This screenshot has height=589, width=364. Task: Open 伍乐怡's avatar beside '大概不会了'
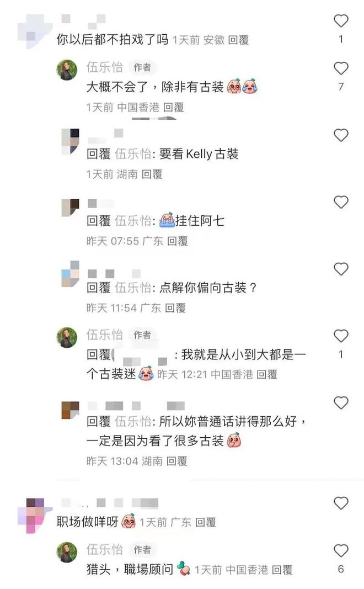pos(67,70)
